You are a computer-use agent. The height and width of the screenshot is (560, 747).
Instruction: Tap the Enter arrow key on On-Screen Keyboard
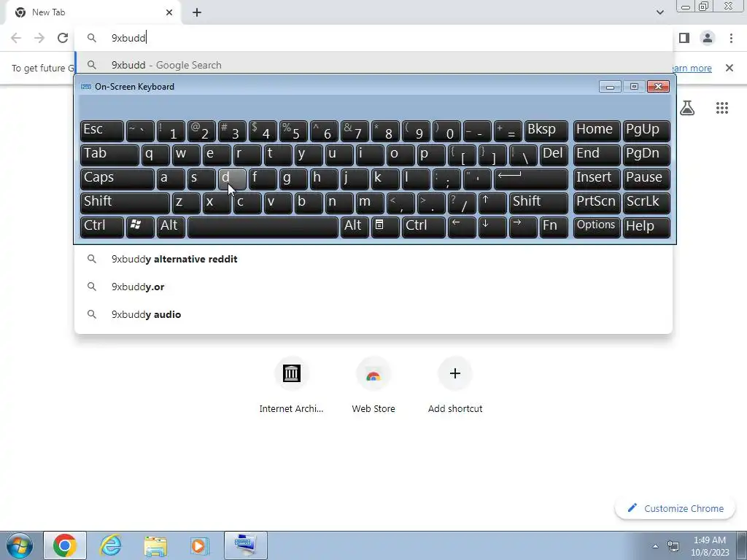tap(531, 179)
